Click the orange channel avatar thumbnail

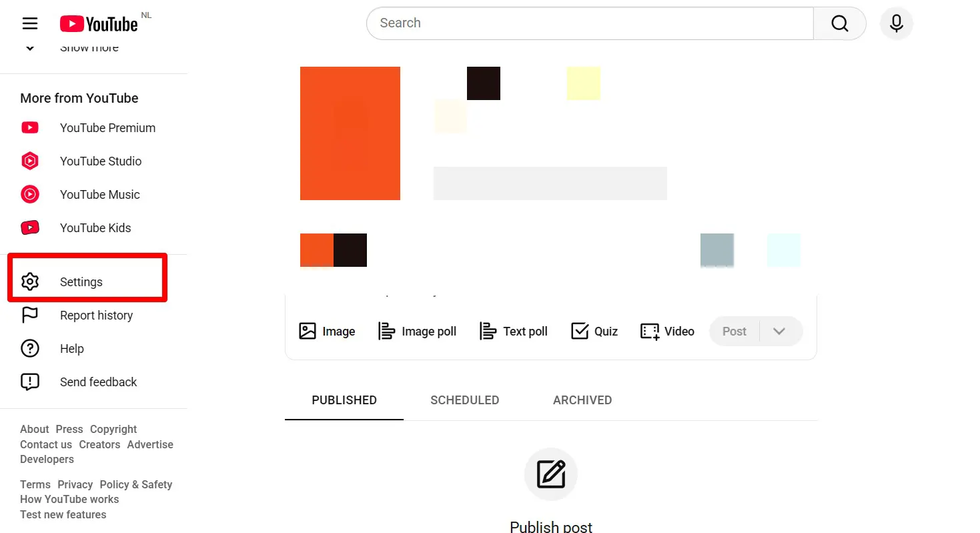(x=350, y=133)
